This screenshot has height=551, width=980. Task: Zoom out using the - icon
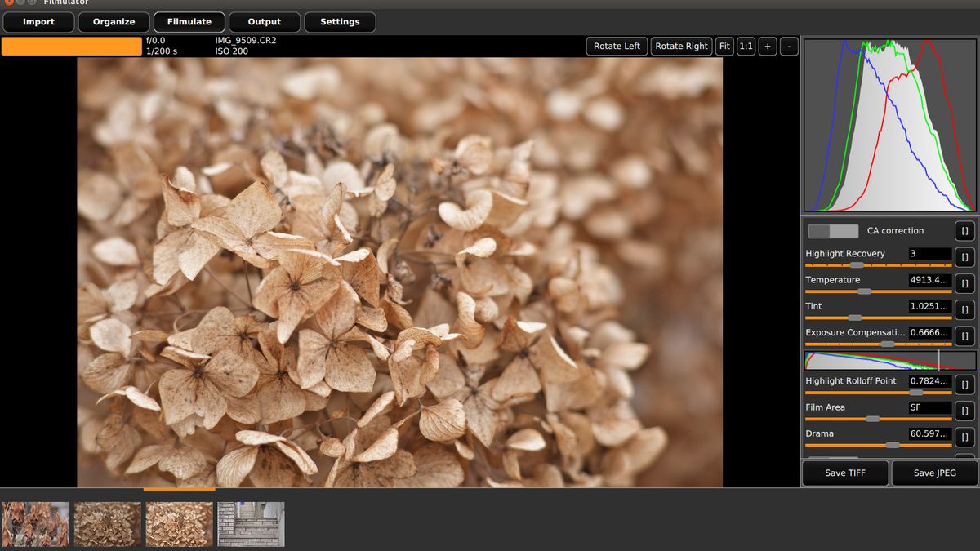click(788, 46)
